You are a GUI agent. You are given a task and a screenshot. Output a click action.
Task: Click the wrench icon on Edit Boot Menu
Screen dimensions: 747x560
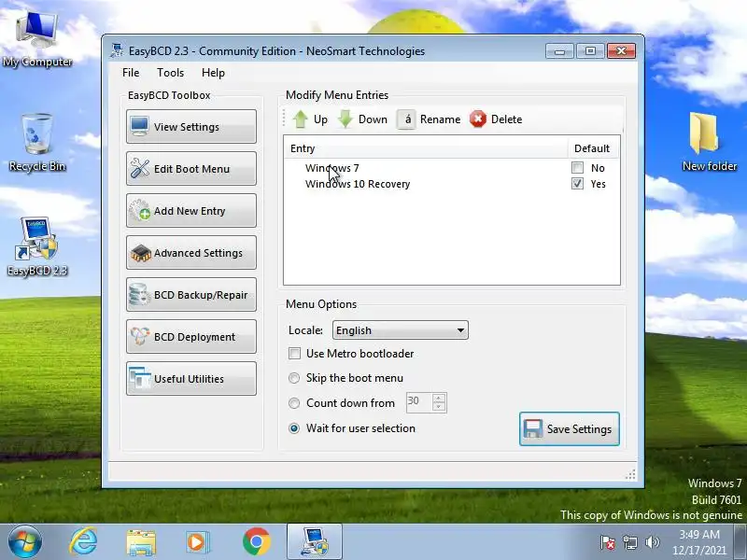click(x=139, y=168)
